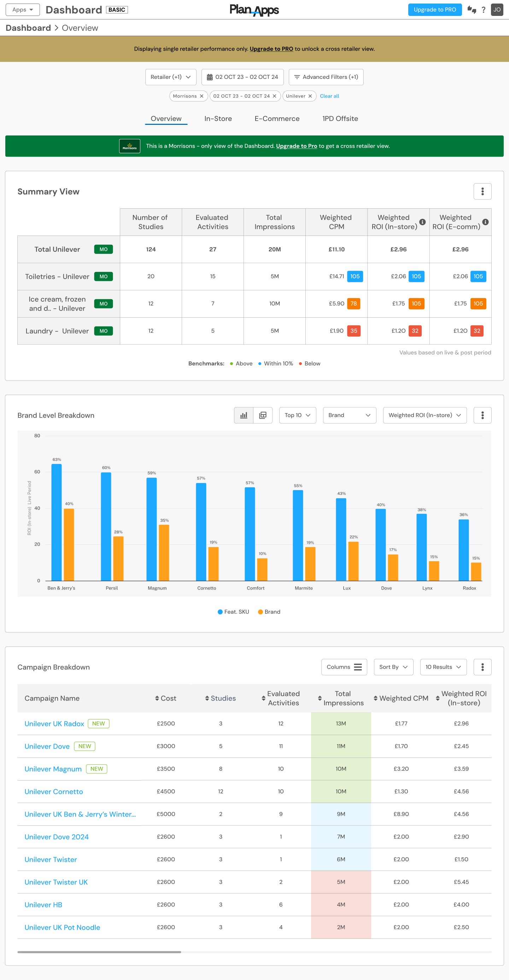This screenshot has height=980, width=509.
Task: Open the feedback thumbs icon
Action: tap(472, 10)
